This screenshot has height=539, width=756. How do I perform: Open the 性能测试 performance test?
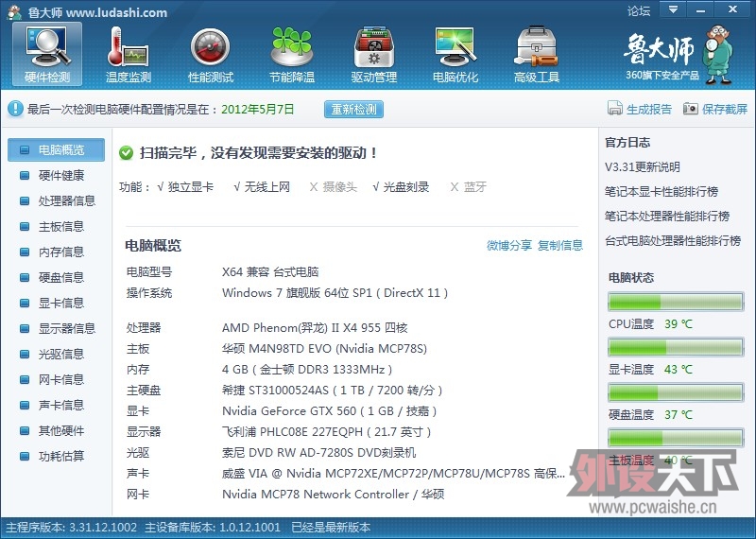(210, 54)
